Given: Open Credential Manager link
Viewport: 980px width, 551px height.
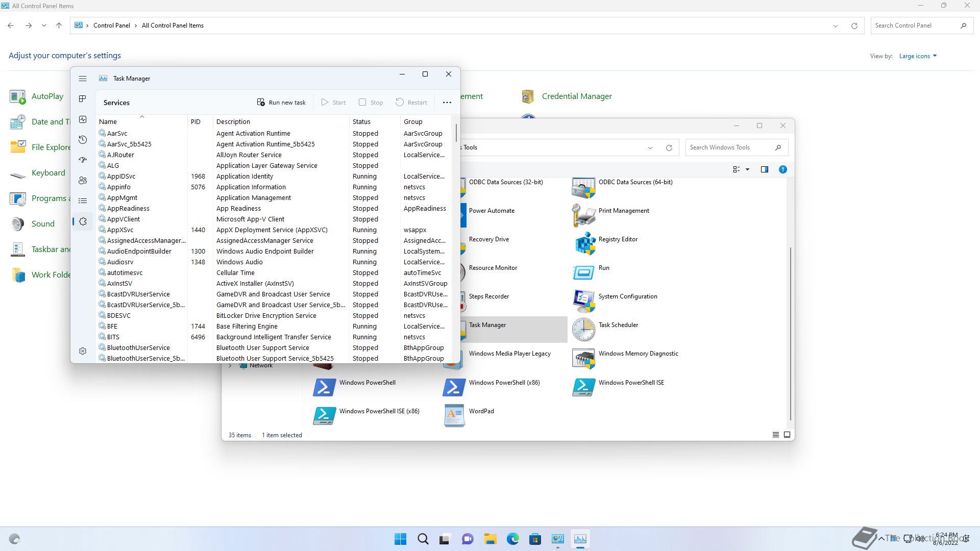Looking at the screenshot, I should pos(576,96).
